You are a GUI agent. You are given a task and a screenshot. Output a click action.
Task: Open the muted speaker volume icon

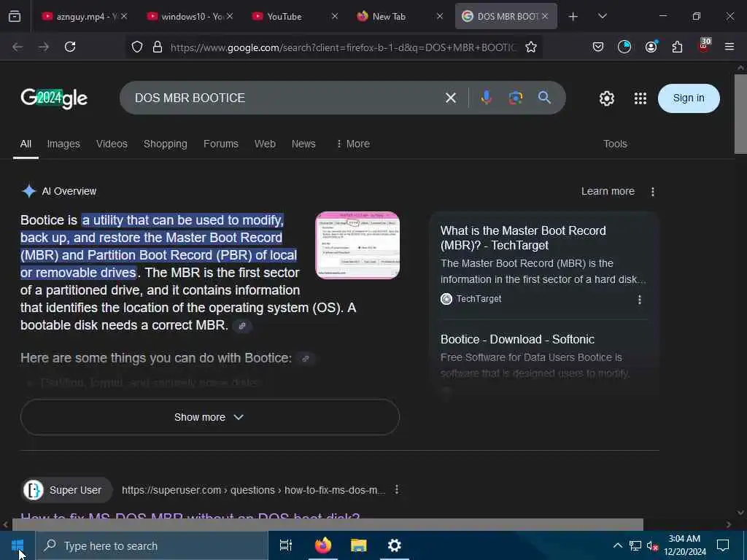pos(652,545)
